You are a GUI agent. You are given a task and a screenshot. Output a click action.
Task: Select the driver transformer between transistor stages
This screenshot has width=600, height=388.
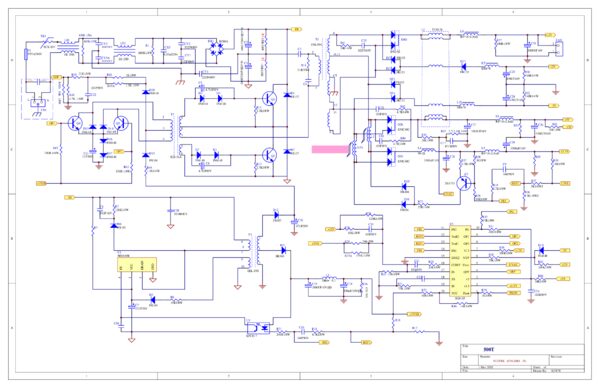point(176,135)
